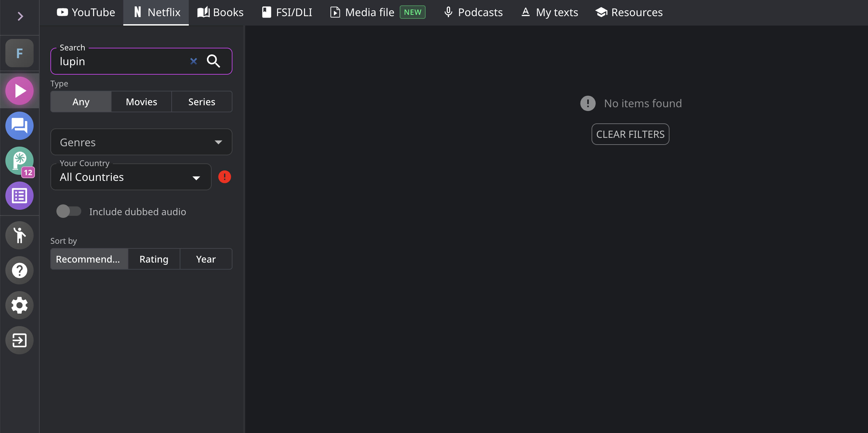Open the blue chat bubbles sidebar icon
The image size is (868, 433).
(19, 126)
